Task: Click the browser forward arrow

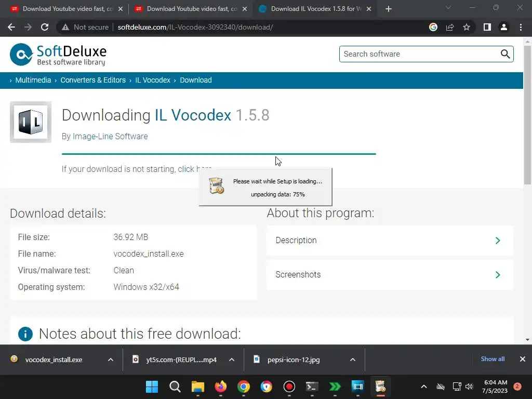Action: coord(28,27)
